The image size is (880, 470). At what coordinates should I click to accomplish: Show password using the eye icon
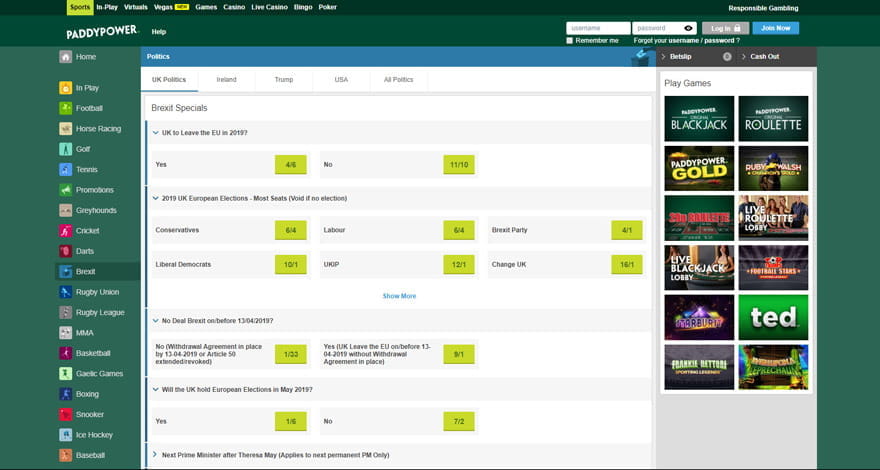pyautogui.click(x=689, y=28)
